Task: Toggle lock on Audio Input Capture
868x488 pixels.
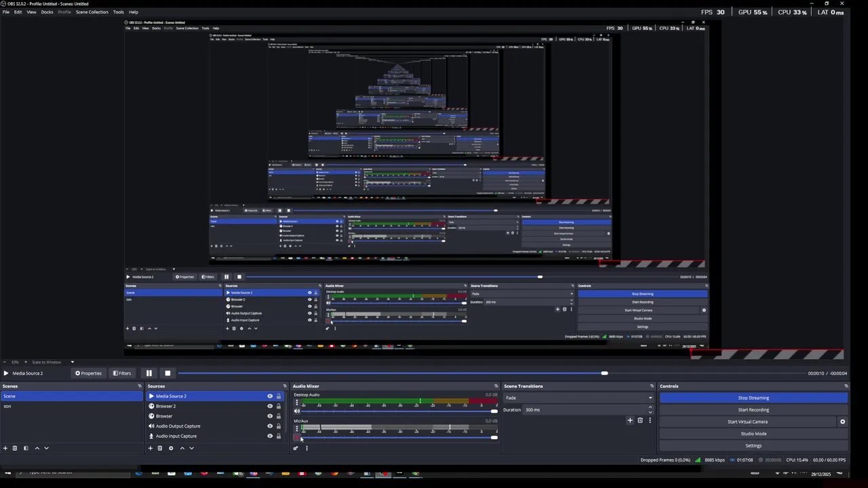Action: [279, 436]
